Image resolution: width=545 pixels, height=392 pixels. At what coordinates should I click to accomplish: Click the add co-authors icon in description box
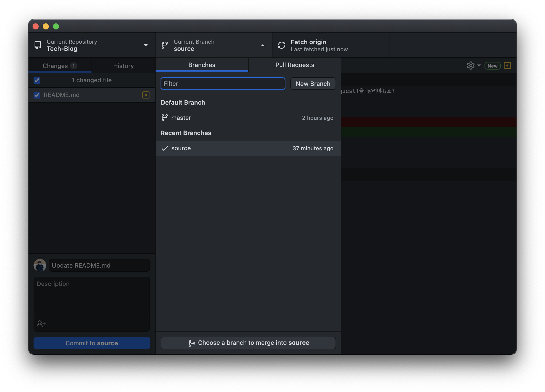[x=41, y=324]
